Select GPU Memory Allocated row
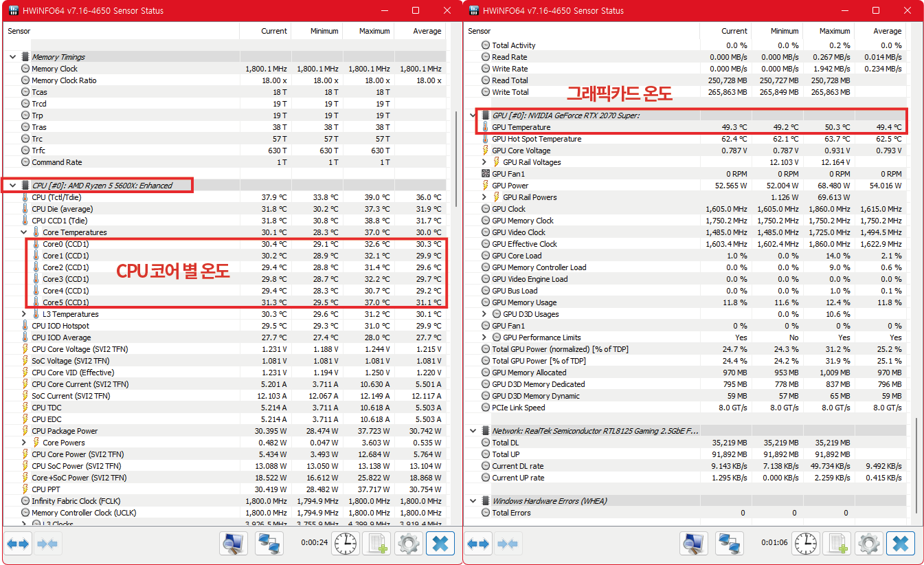Viewport: 924px width, 565px height. tap(685, 373)
